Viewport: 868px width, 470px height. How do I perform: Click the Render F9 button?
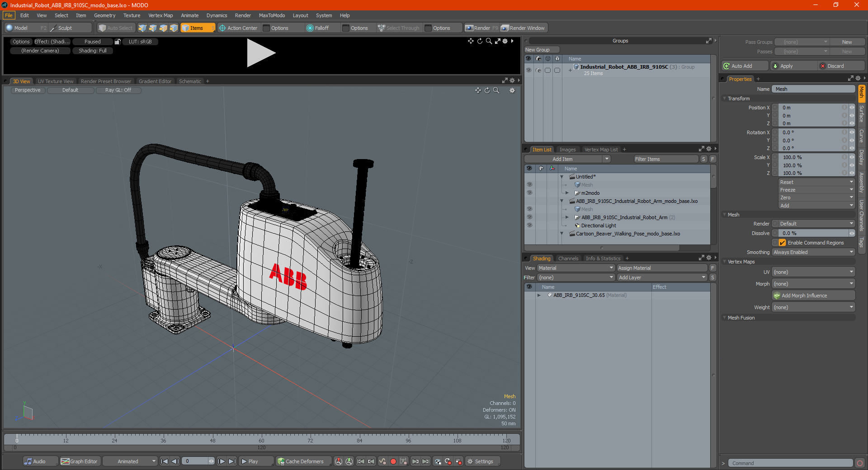(x=481, y=28)
